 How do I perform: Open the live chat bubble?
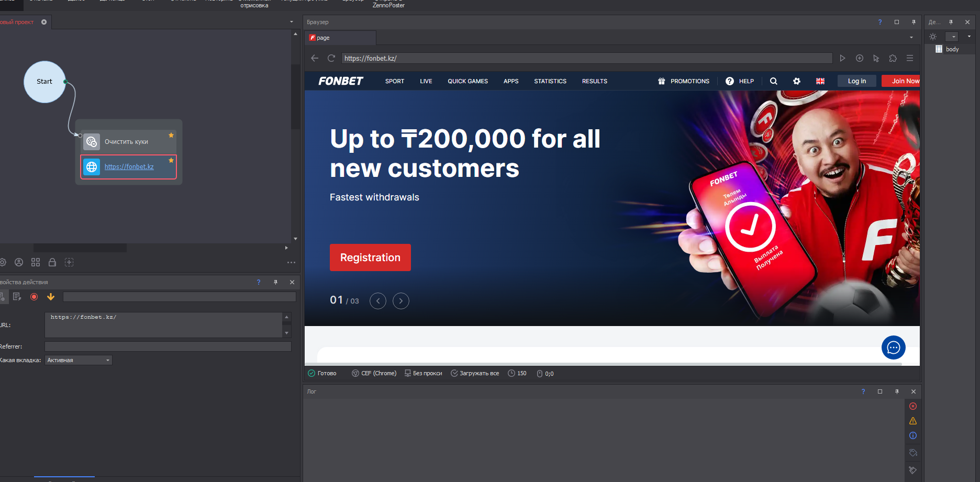[x=894, y=348]
